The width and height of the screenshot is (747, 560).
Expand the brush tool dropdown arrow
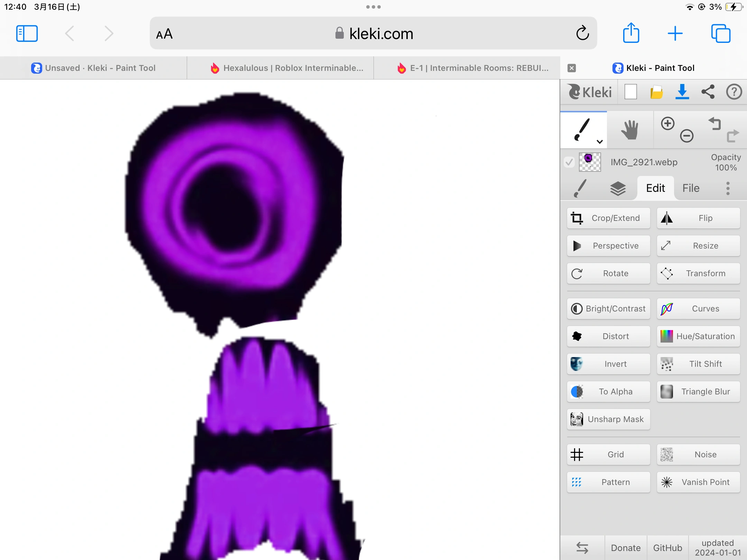click(600, 141)
